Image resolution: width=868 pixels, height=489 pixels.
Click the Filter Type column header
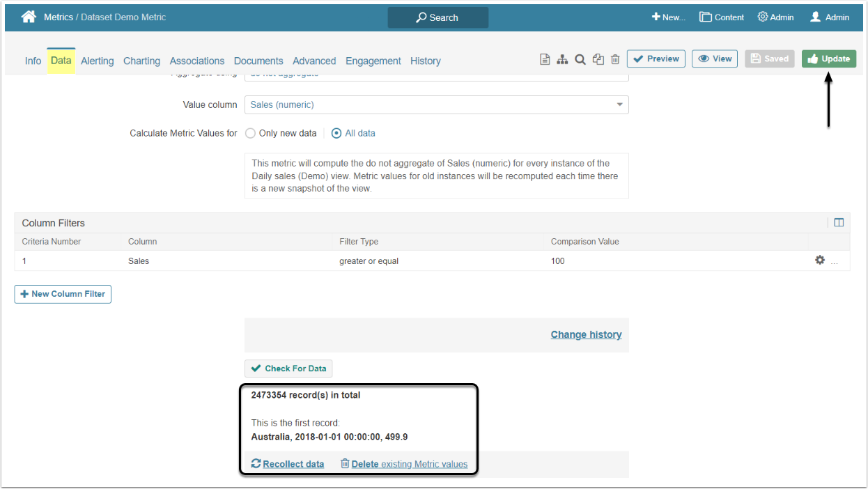point(359,242)
